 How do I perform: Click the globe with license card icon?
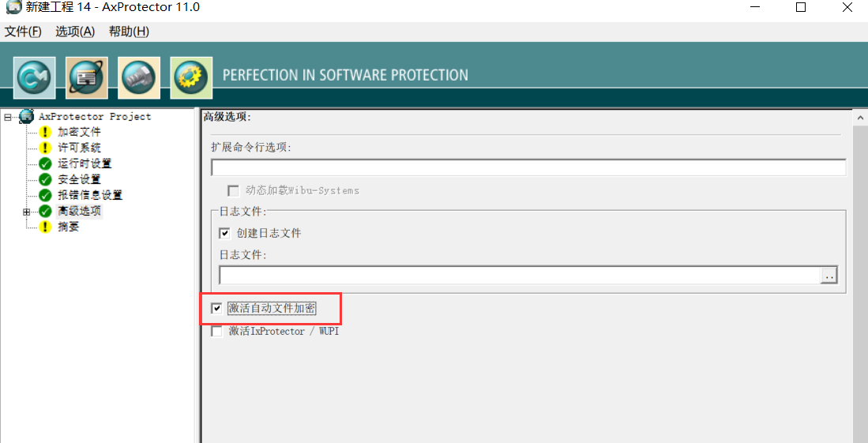(x=87, y=77)
